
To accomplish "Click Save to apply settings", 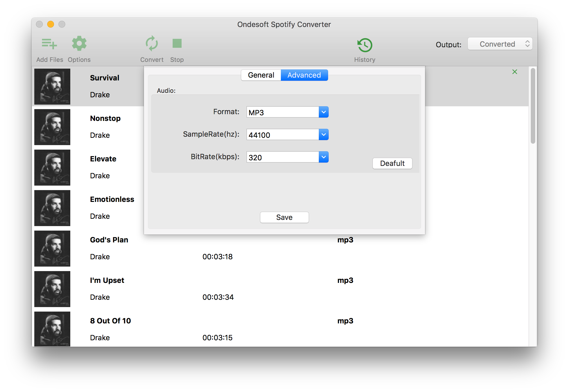I will click(284, 217).
